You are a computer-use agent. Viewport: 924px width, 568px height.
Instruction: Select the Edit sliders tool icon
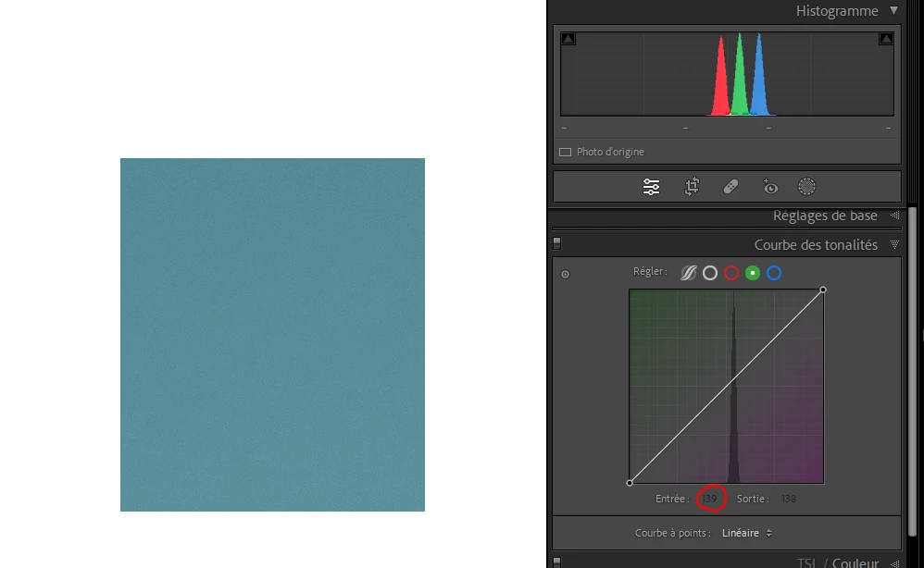pos(651,187)
